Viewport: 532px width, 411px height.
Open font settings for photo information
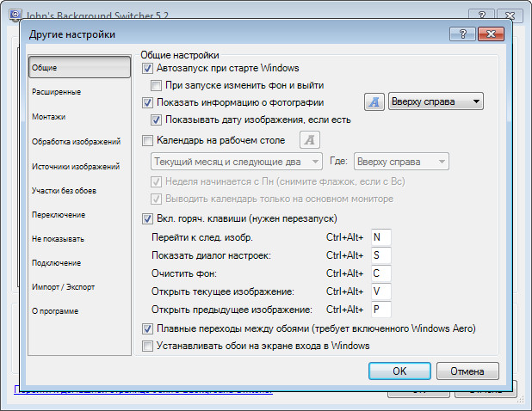click(x=374, y=101)
